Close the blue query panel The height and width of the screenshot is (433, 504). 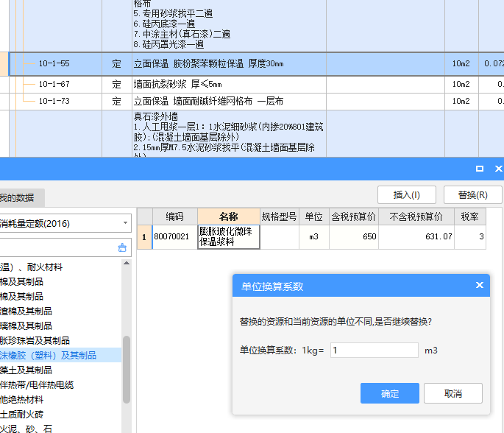point(498,169)
